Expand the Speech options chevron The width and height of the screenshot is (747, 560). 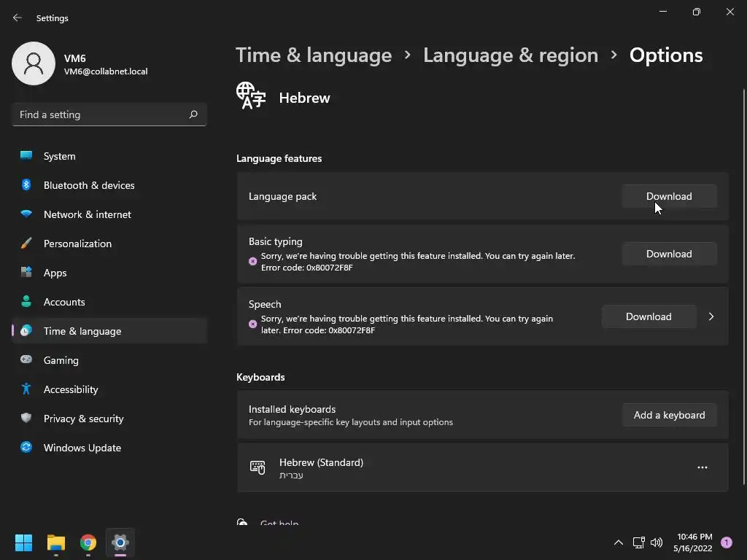pyautogui.click(x=711, y=316)
